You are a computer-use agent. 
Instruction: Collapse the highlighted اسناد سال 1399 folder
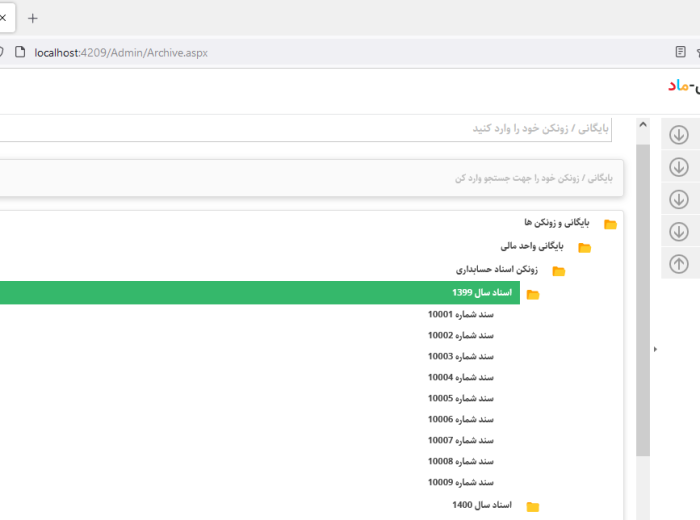481,293
